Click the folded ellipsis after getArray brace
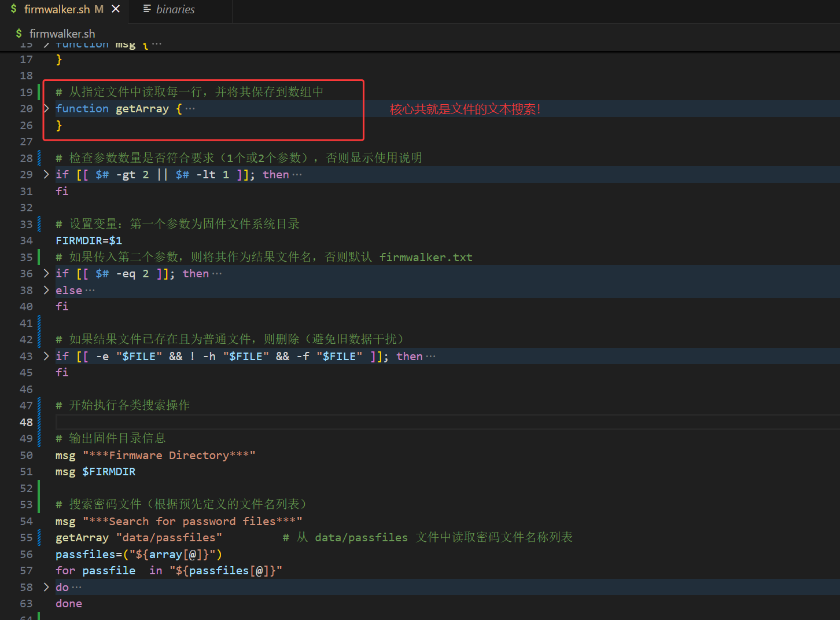The width and height of the screenshot is (840, 620). 190,109
